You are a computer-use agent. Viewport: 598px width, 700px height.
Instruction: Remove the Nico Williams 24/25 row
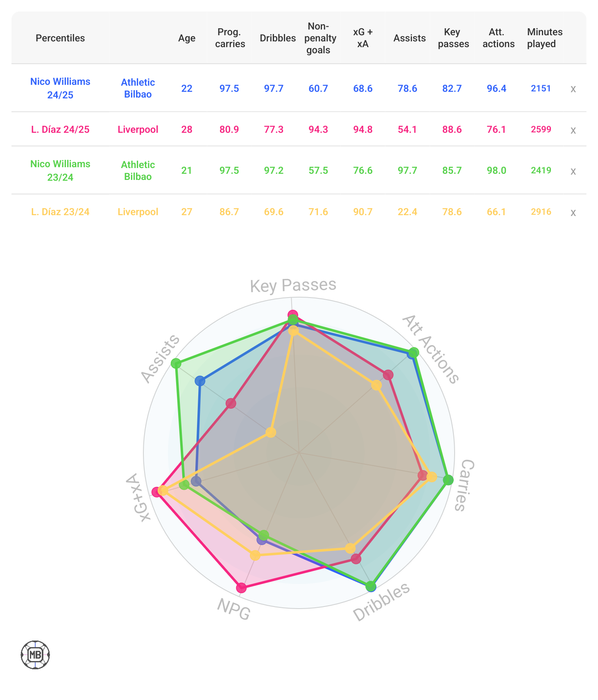pyautogui.click(x=573, y=89)
